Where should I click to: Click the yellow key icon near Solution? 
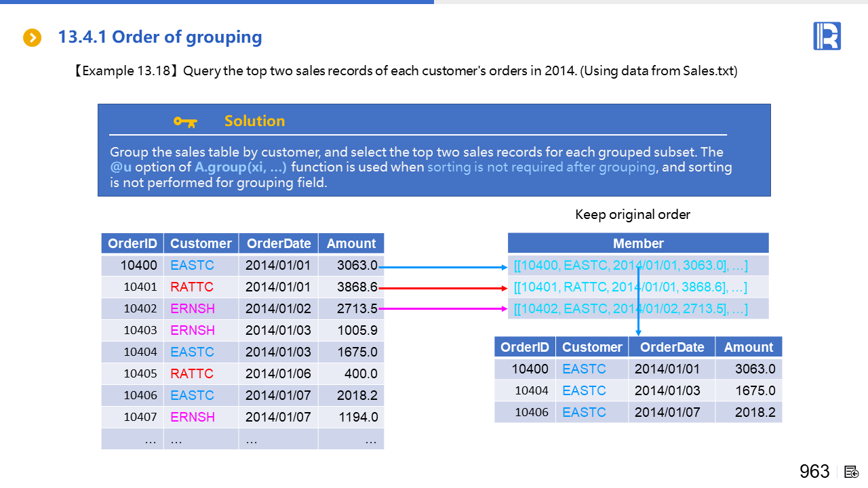pos(185,121)
